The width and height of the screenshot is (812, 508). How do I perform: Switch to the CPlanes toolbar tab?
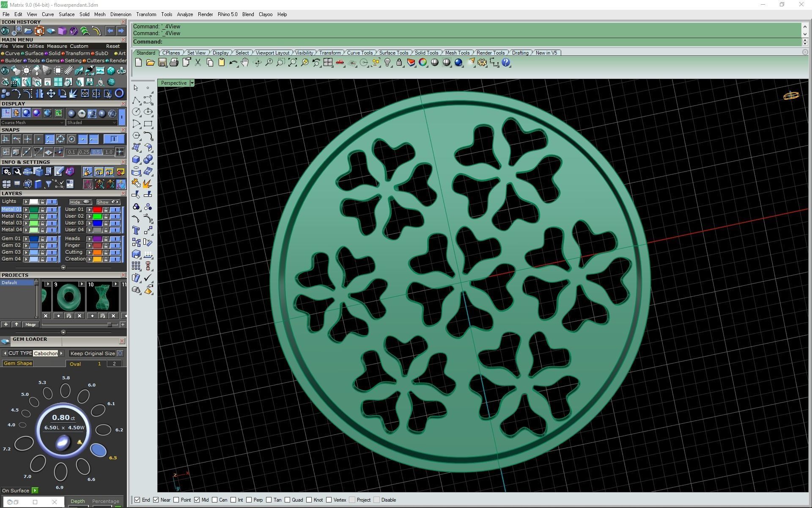tap(171, 53)
